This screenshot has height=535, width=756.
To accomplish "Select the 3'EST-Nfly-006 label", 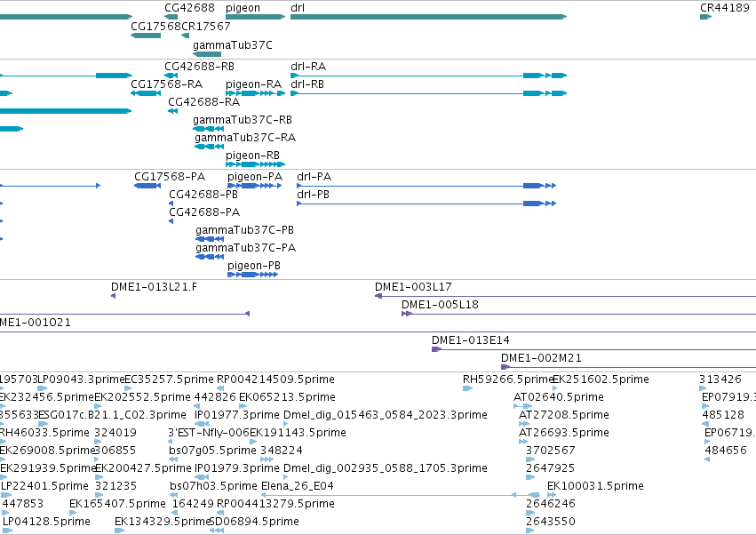I will click(208, 433).
